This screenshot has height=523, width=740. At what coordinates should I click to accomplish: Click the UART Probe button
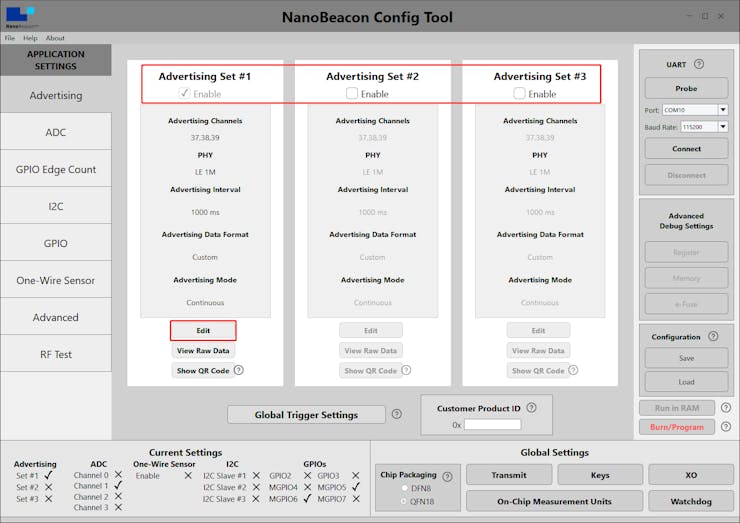(x=686, y=88)
